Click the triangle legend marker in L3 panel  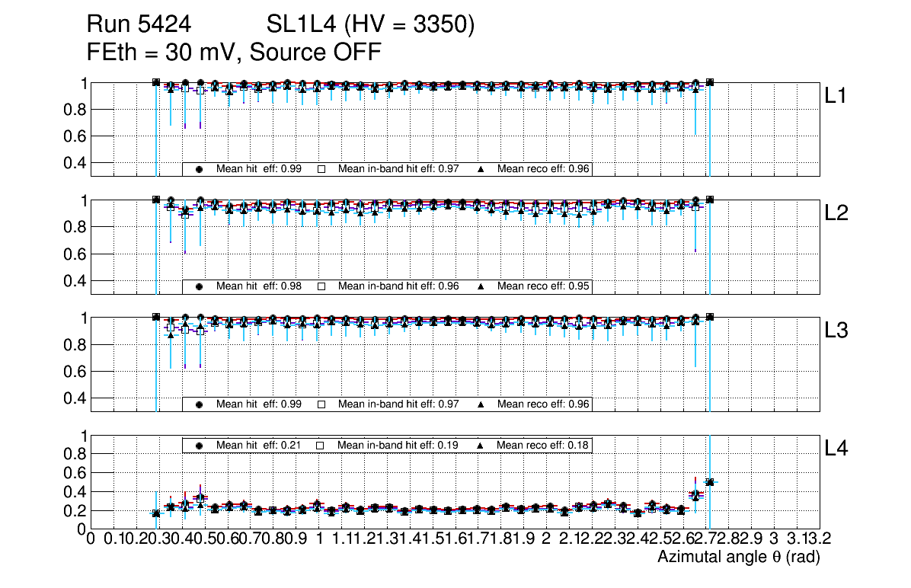click(481, 404)
